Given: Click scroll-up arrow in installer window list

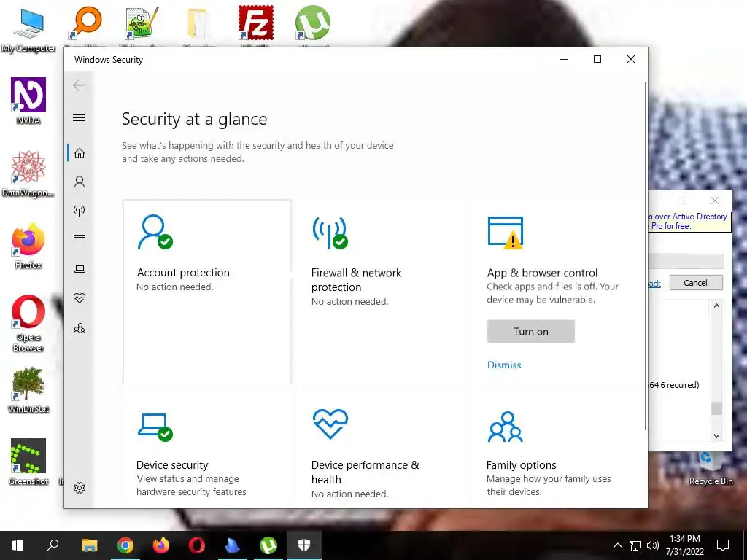Looking at the screenshot, I should 716,306.
